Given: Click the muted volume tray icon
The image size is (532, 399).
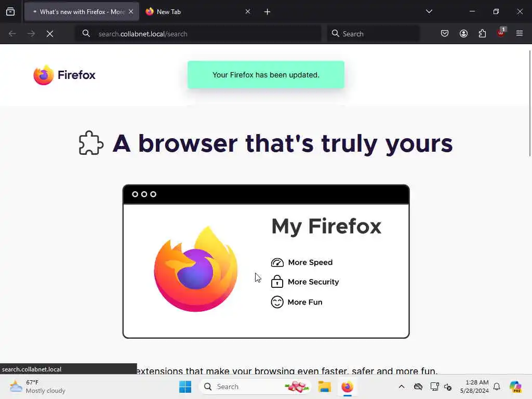Looking at the screenshot, I should (448, 387).
